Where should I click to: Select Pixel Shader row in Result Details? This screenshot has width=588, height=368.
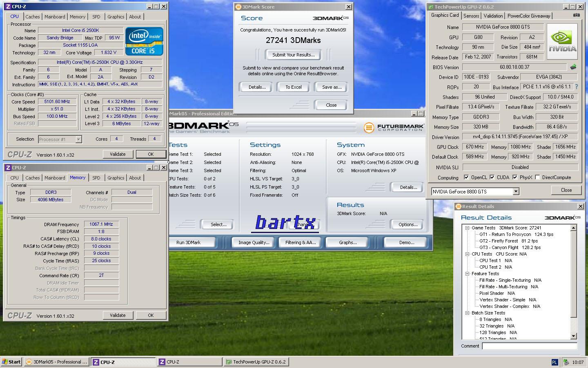[497, 294]
